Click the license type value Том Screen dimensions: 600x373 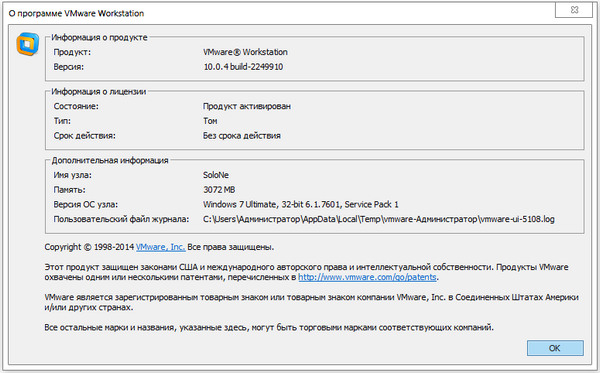[210, 121]
